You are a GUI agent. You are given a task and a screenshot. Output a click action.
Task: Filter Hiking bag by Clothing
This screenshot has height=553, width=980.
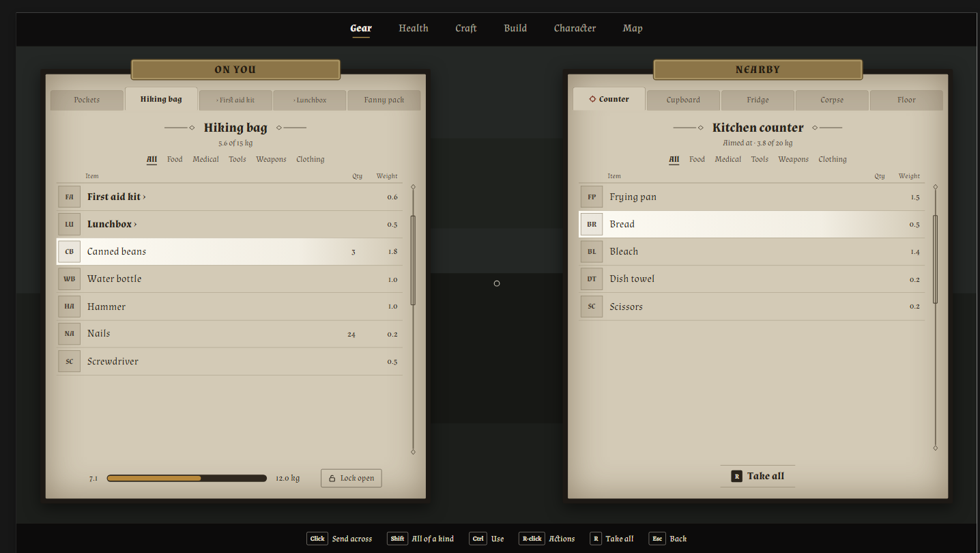311,159
